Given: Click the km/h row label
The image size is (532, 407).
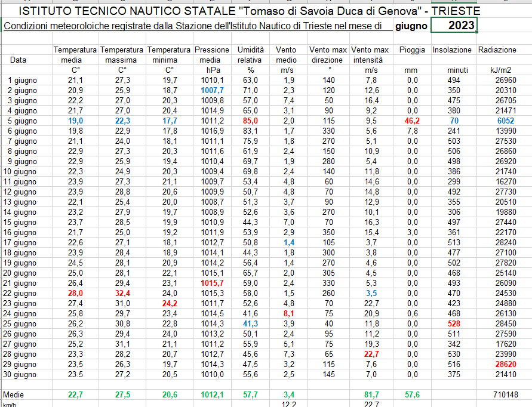Looking at the screenshot, I should tap(9, 405).
